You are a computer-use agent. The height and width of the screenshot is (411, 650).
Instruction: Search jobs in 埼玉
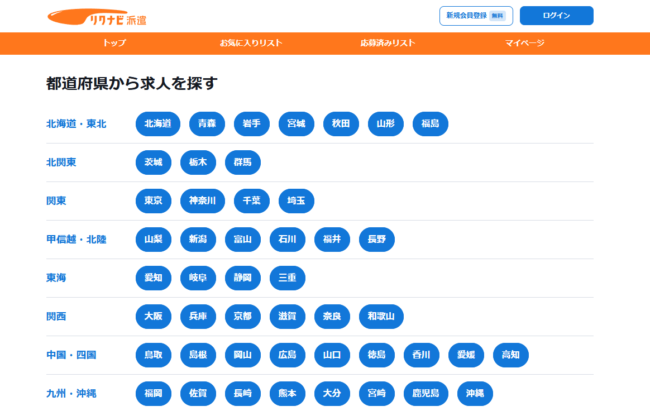(296, 201)
